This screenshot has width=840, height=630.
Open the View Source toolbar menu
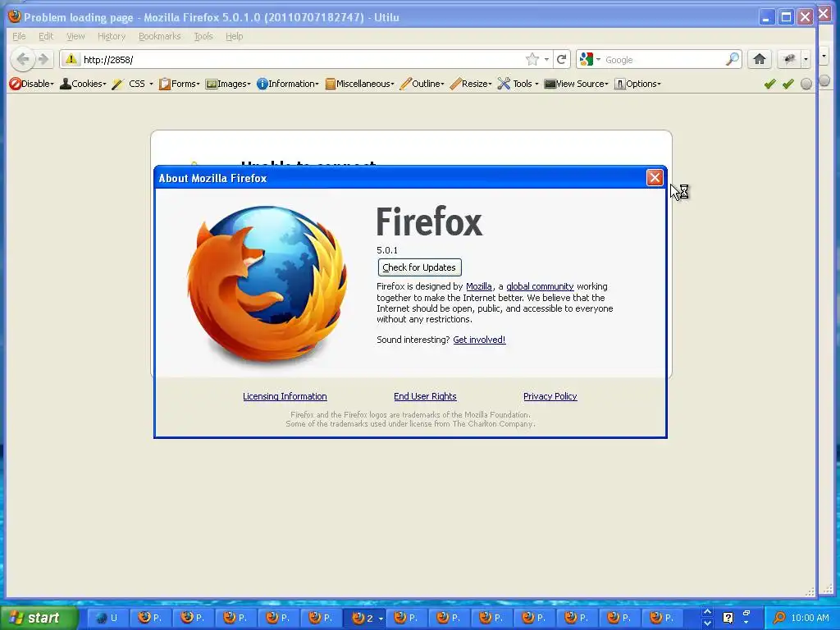[577, 84]
